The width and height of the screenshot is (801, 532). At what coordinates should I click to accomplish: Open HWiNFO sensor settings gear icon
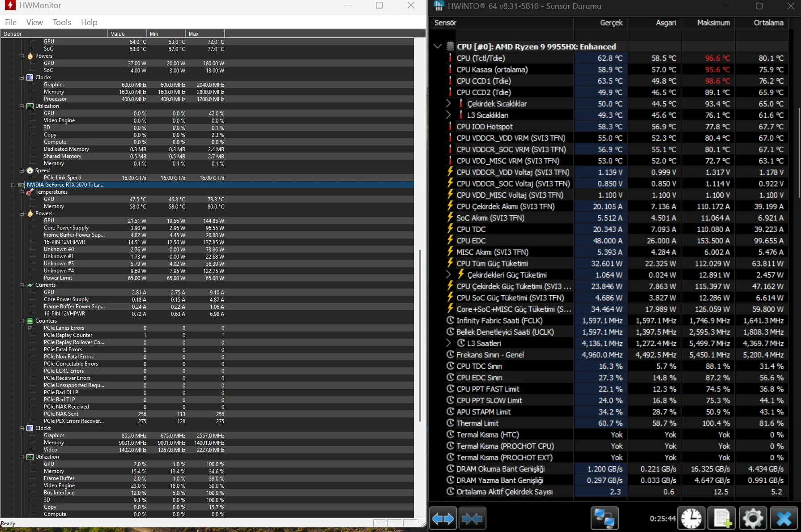pos(753,519)
